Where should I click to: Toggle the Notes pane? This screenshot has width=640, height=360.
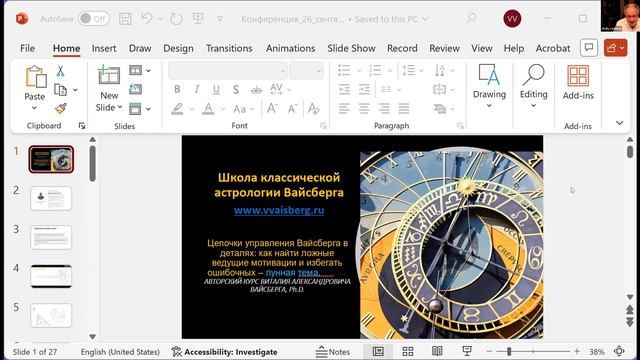pos(333,352)
